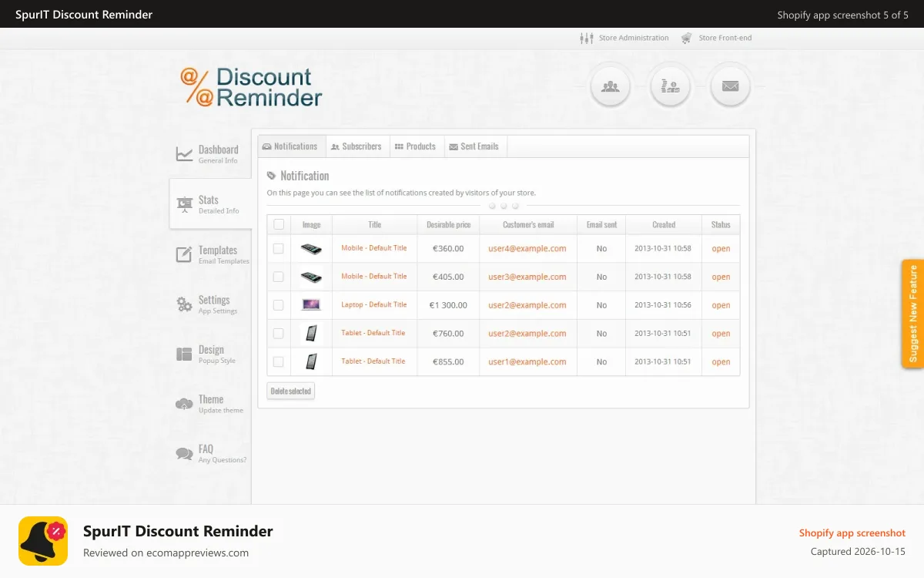The width and height of the screenshot is (924, 578).
Task: Tick the select-all checkbox in the table header
Action: tap(279, 224)
